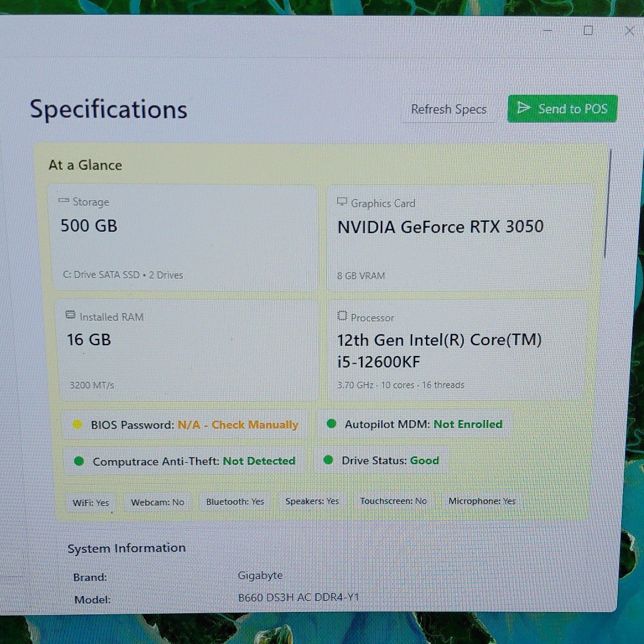Click the Installed RAM memory icon
Image resolution: width=644 pixels, height=644 pixels.
click(x=70, y=315)
